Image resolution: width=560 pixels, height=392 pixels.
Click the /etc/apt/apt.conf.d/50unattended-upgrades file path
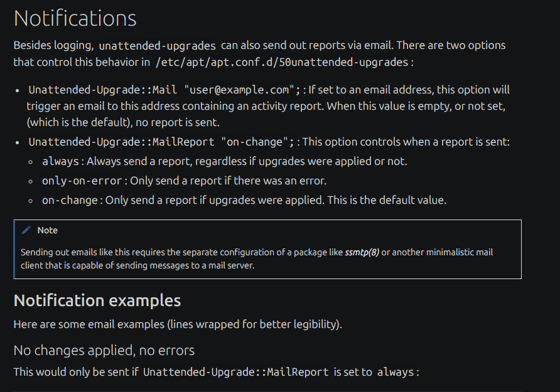pos(281,62)
